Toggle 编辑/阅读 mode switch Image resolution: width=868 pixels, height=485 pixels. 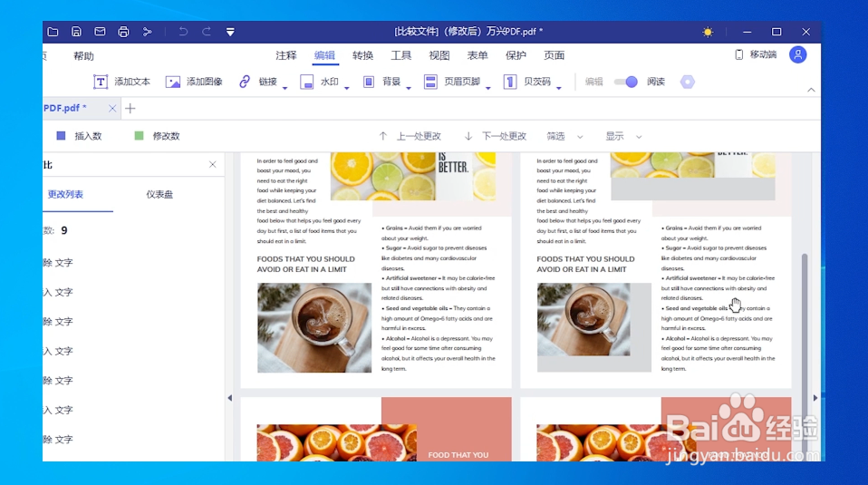coord(625,82)
